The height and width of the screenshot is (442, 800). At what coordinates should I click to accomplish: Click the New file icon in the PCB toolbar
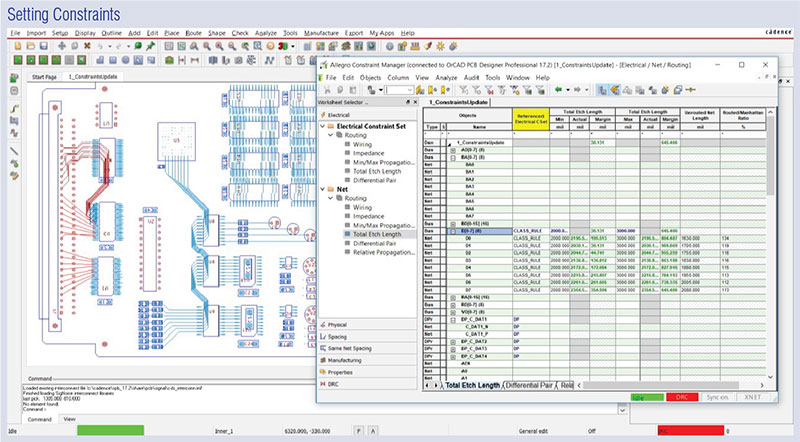[x=18, y=46]
